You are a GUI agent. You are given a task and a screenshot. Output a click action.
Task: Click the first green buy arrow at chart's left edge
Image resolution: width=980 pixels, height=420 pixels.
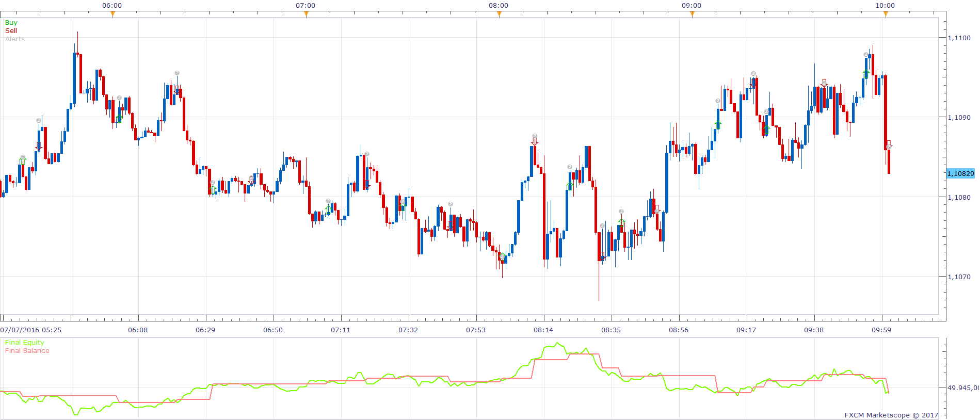(x=22, y=161)
